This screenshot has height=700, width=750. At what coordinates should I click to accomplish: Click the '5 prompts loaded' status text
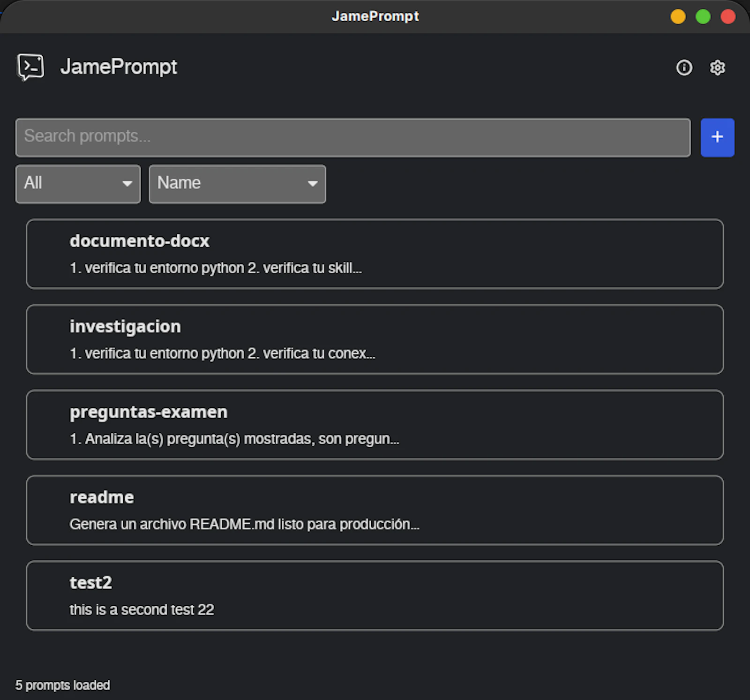(x=62, y=685)
